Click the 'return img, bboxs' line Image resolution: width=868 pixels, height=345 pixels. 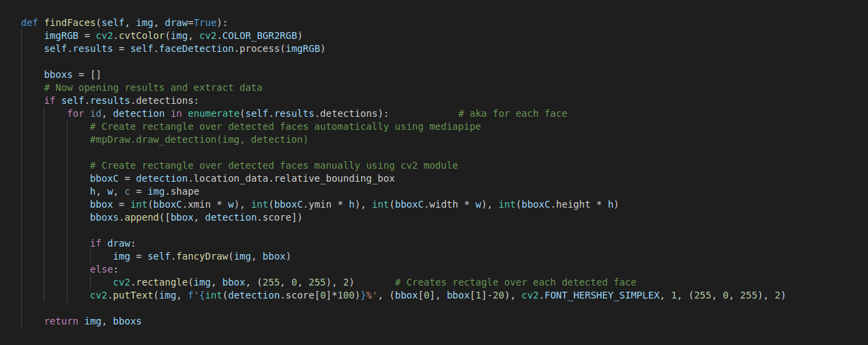pos(93,321)
